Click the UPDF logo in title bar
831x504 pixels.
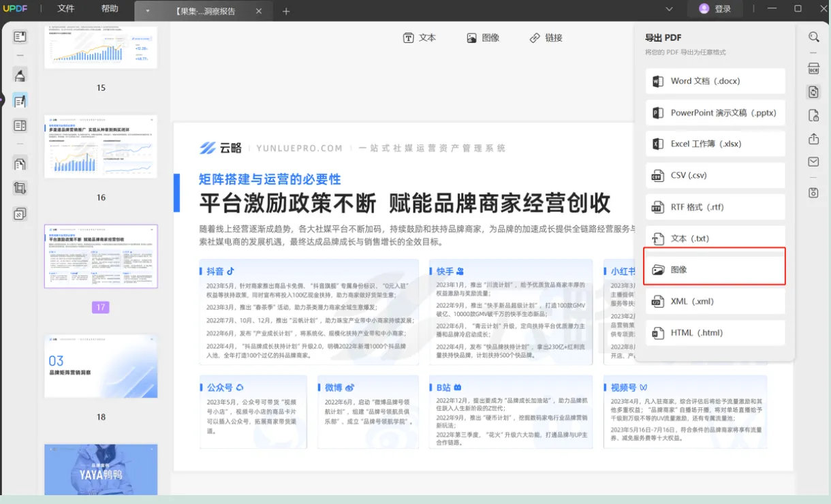(14, 9)
